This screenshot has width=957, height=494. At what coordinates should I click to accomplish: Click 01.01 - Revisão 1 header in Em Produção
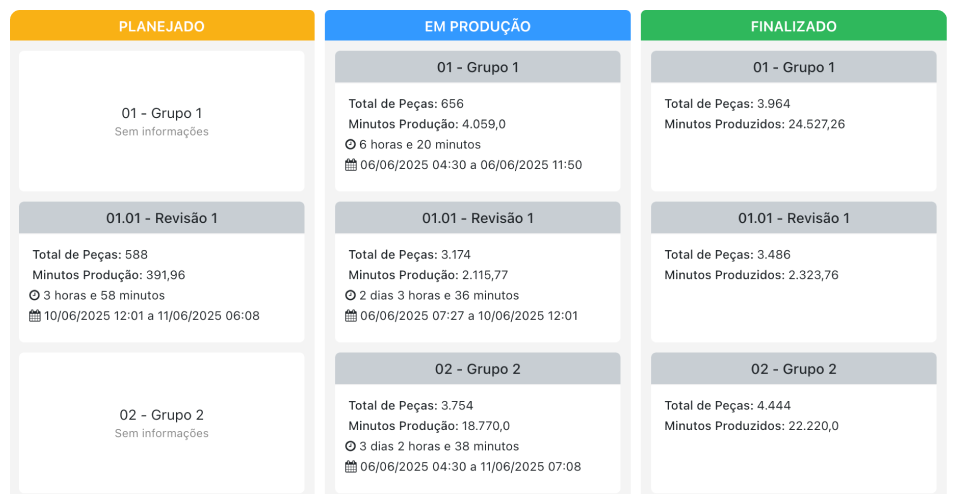[478, 218]
